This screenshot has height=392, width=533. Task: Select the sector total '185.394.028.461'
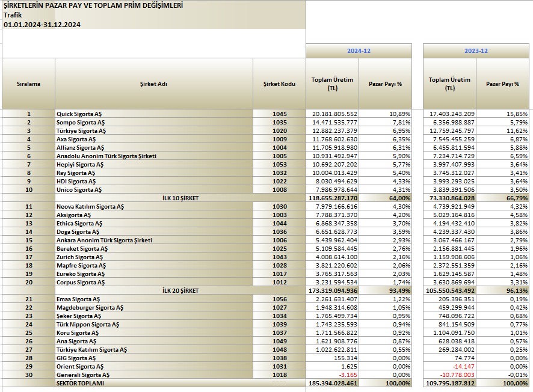[x=333, y=383]
